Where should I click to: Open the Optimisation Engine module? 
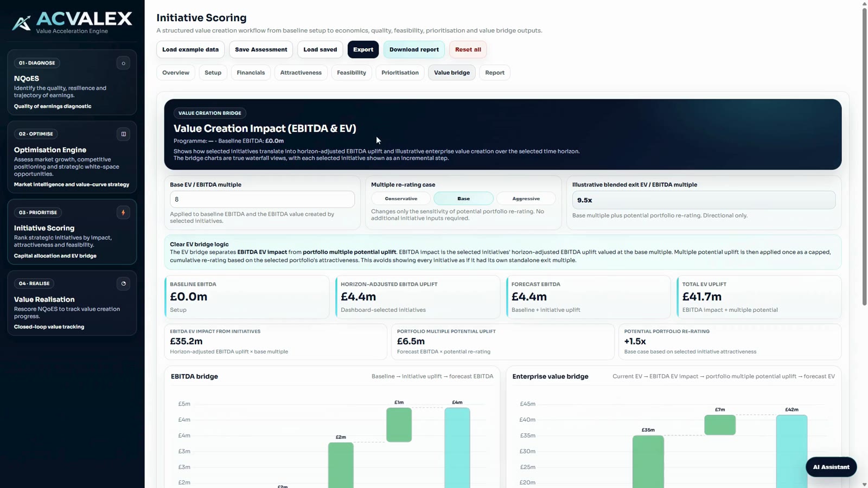[x=72, y=157]
